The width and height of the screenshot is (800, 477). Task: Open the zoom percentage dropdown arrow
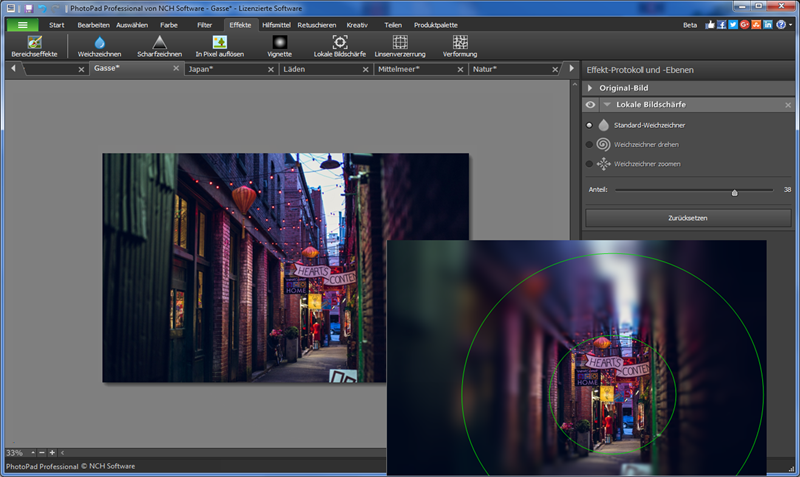[33, 453]
